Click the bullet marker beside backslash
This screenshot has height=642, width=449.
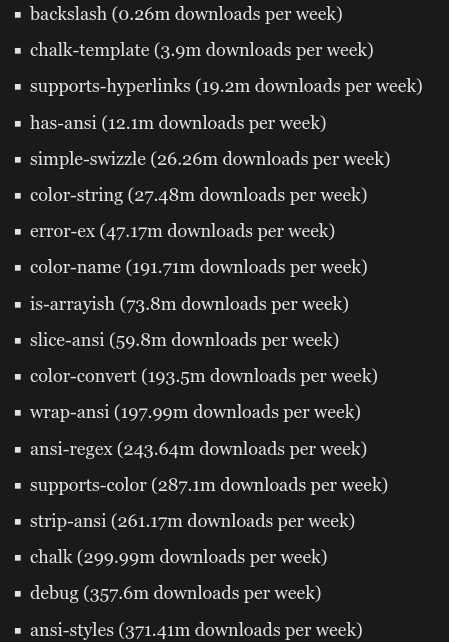(x=18, y=15)
